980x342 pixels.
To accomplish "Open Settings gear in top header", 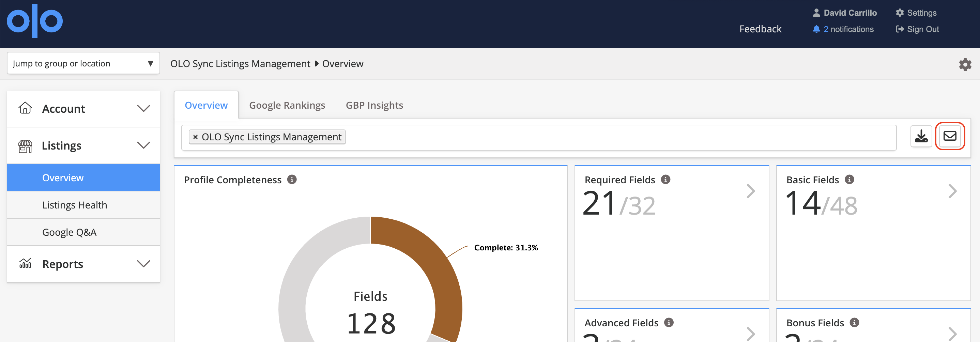I will click(x=899, y=13).
